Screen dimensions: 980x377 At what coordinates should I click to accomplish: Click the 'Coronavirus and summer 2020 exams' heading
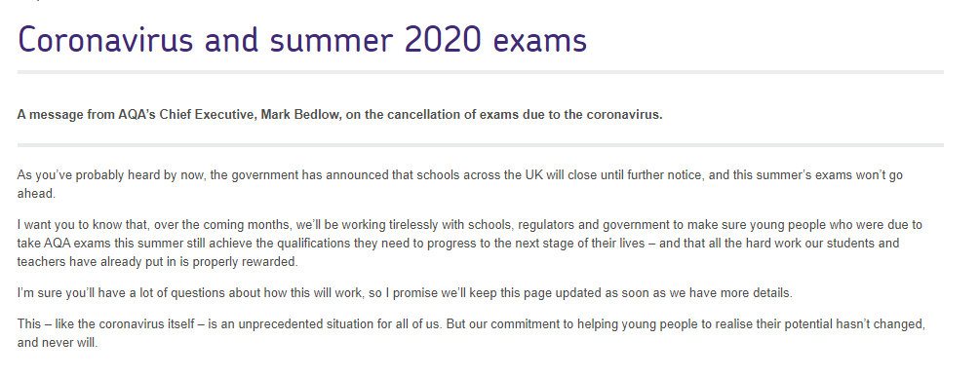click(302, 40)
